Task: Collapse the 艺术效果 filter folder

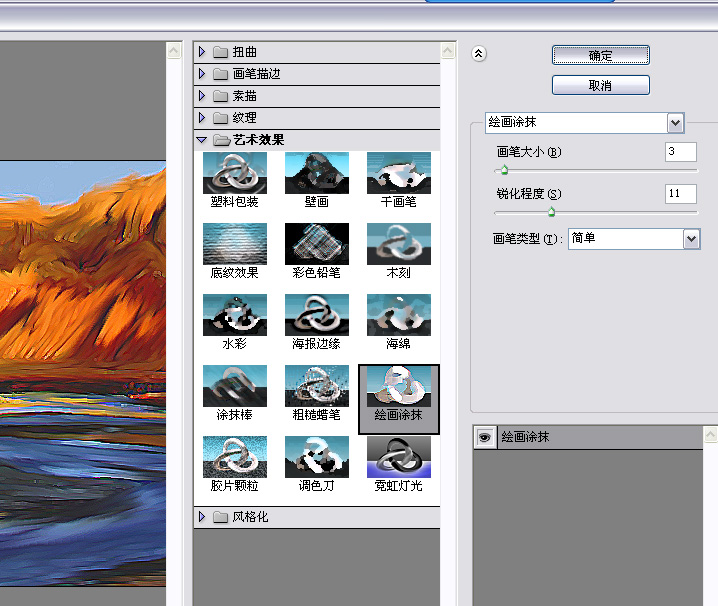Action: coord(201,140)
